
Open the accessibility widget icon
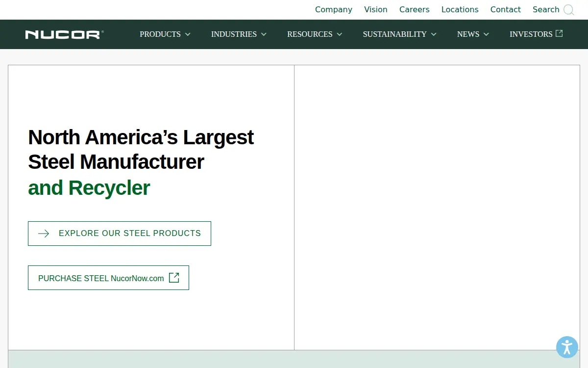pos(567,347)
